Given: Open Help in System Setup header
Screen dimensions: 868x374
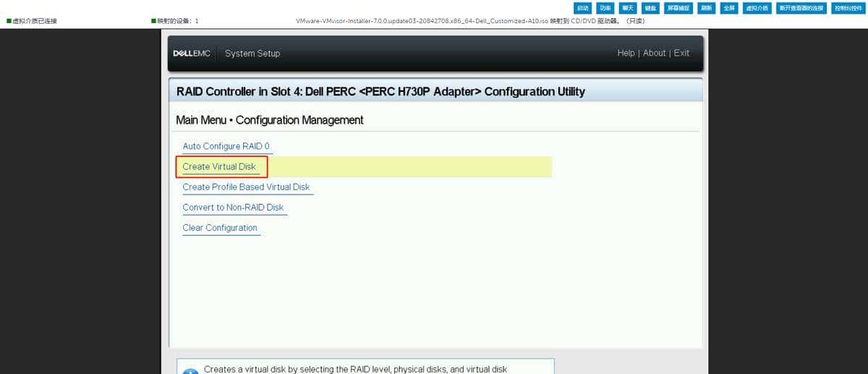Looking at the screenshot, I should click(626, 54).
